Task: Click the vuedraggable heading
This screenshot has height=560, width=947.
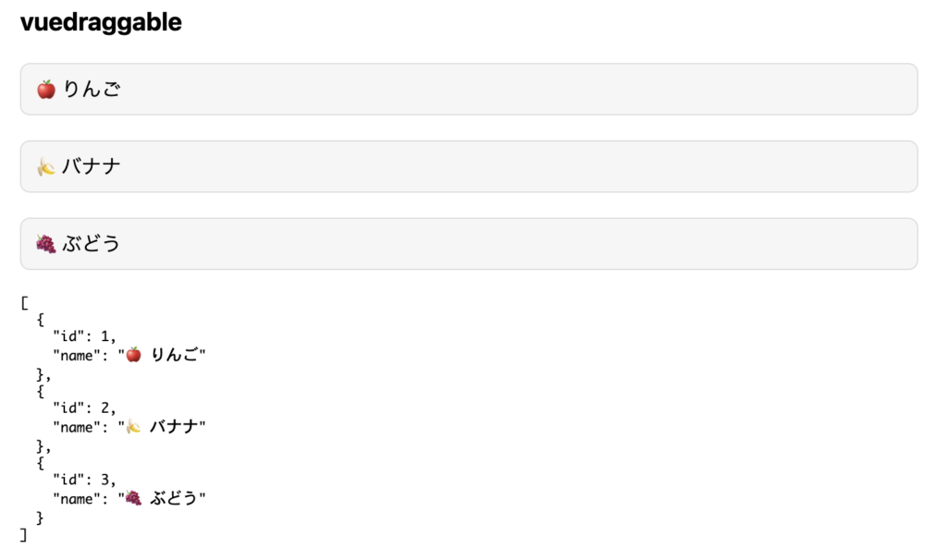Action: click(x=101, y=22)
